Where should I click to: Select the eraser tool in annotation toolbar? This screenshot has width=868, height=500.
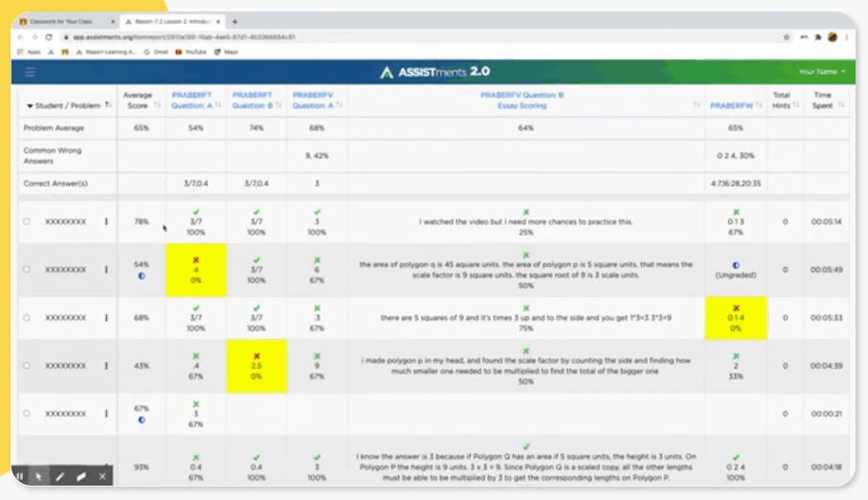click(x=81, y=476)
